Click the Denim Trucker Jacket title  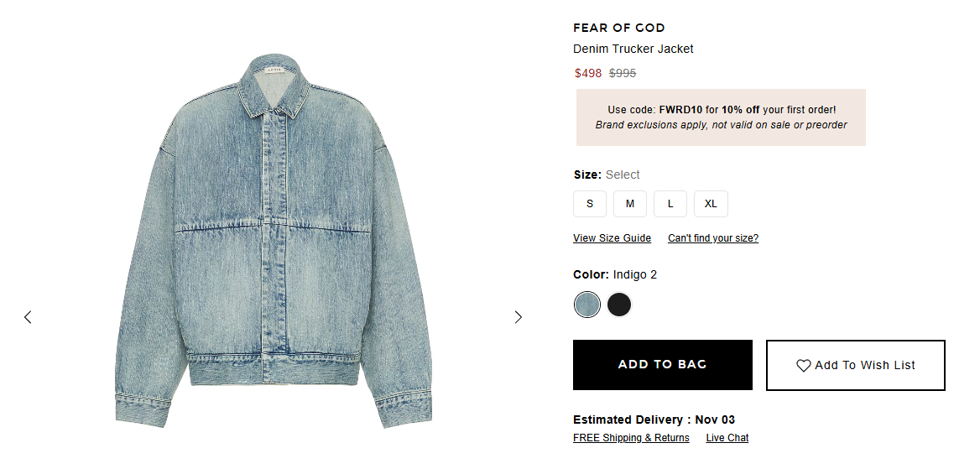pyautogui.click(x=633, y=49)
